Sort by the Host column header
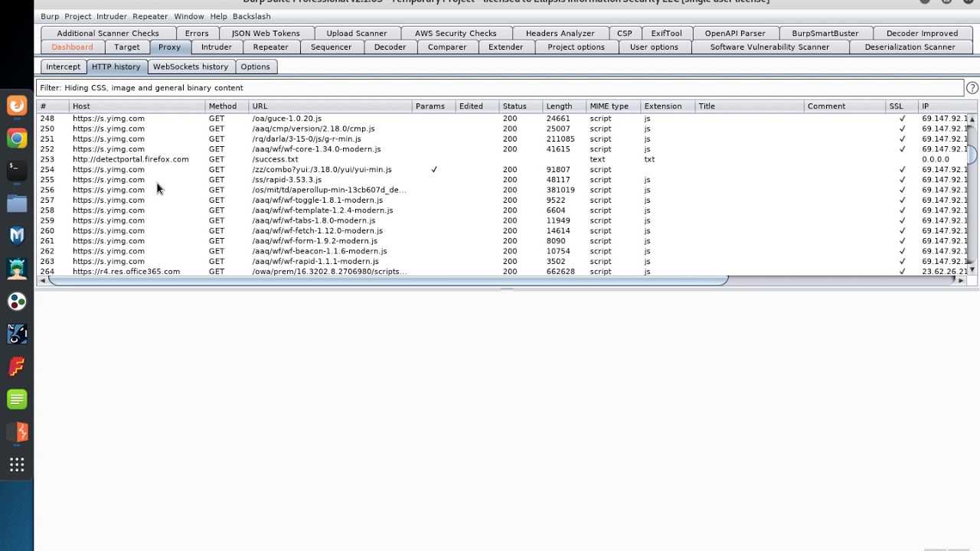The image size is (980, 551). [x=136, y=106]
